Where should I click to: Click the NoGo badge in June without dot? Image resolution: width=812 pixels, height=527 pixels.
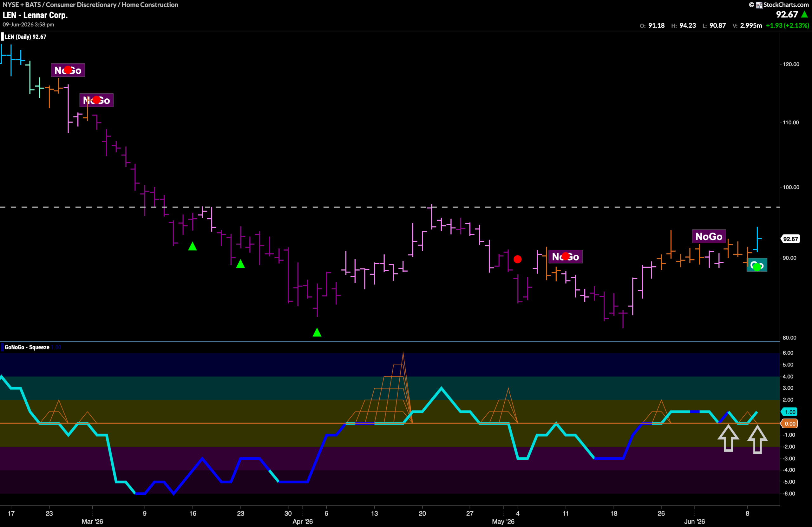click(x=709, y=237)
